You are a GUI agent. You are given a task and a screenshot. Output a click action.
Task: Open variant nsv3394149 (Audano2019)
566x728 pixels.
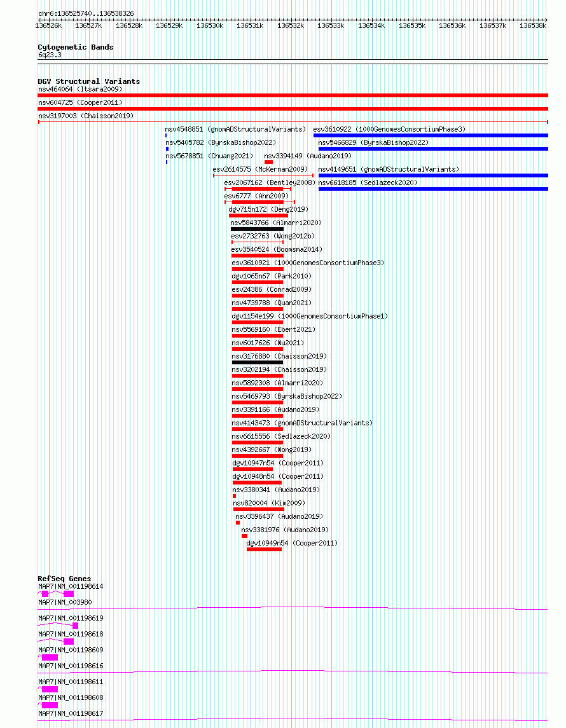tap(308, 156)
